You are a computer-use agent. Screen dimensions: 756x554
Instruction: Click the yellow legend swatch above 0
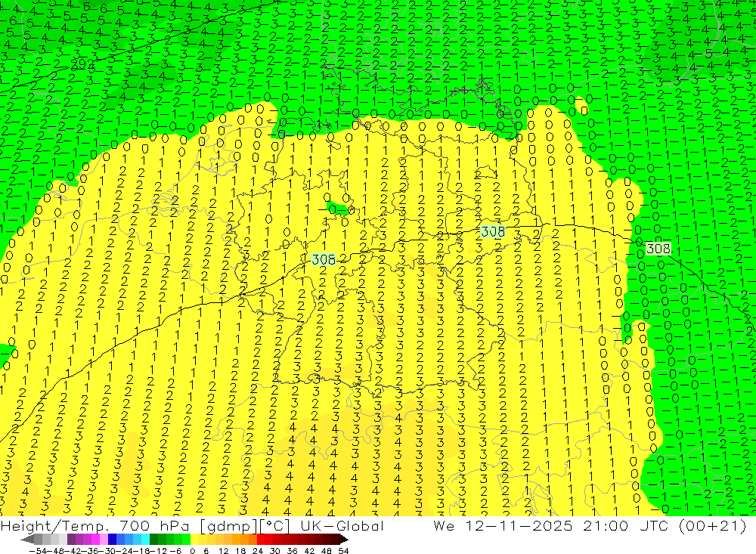[195, 539]
